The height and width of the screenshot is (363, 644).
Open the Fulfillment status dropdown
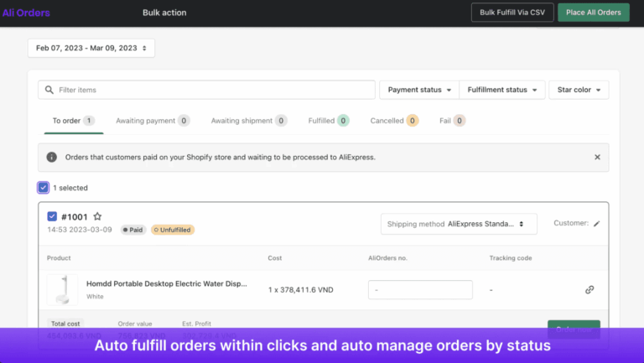pyautogui.click(x=502, y=90)
